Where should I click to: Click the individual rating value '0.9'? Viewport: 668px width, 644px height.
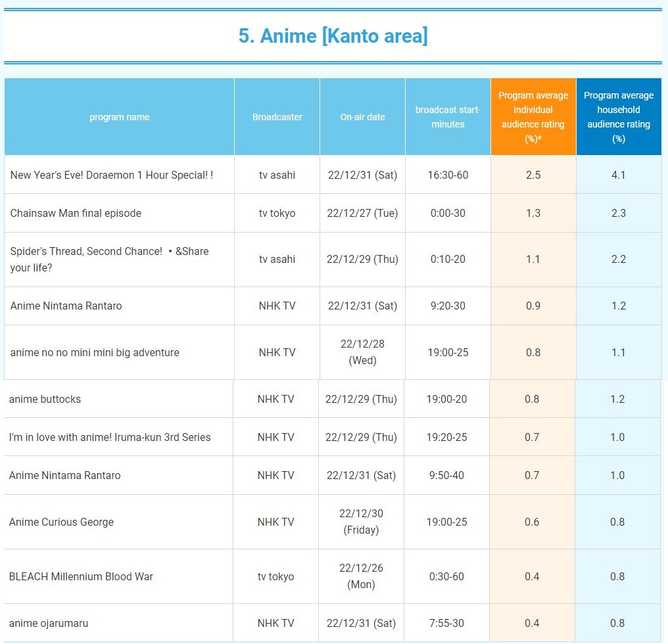tap(533, 306)
